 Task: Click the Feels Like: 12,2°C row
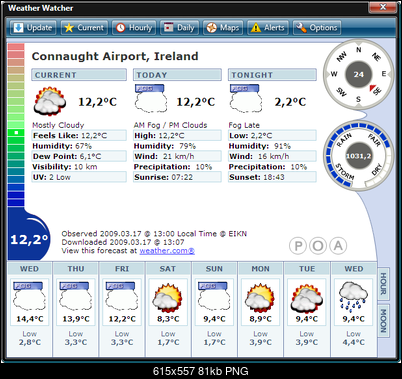point(79,135)
